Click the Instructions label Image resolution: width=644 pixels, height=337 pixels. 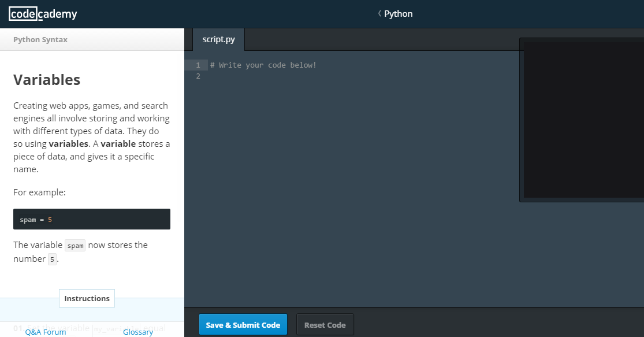pos(87,298)
